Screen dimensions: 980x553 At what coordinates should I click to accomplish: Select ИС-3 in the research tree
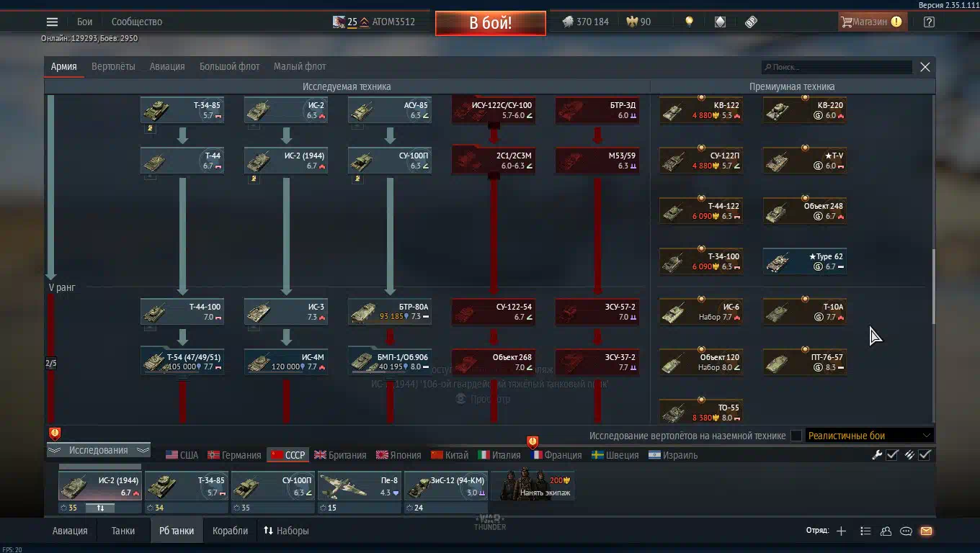pos(286,312)
